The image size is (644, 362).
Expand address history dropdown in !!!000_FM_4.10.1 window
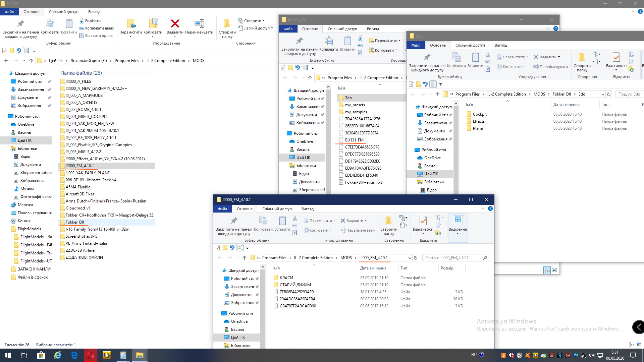click(x=410, y=258)
